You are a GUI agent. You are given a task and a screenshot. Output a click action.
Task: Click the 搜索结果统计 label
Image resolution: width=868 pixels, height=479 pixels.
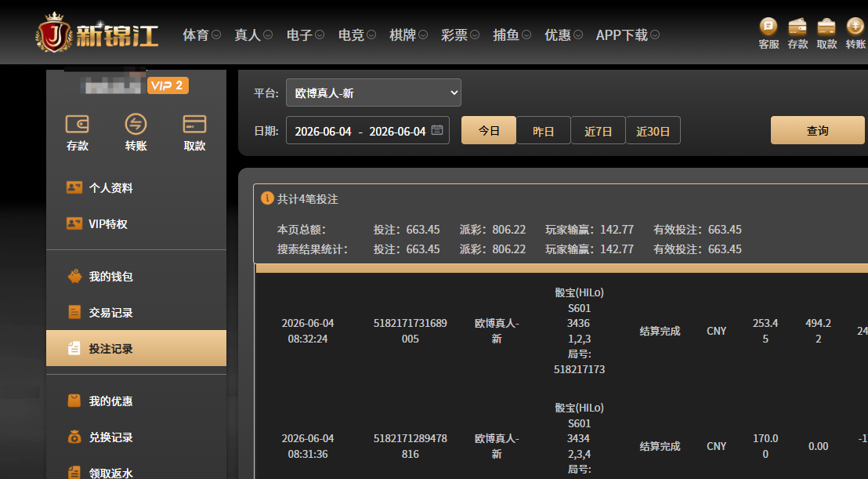313,249
